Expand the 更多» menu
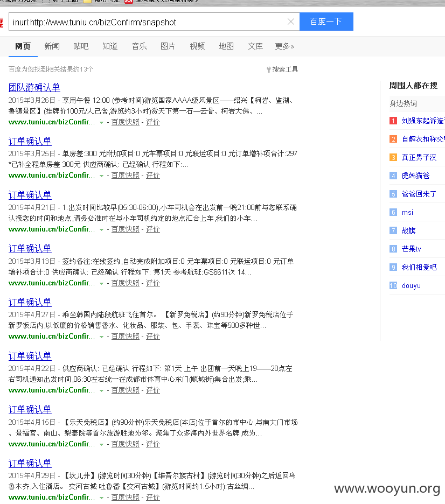The image size is (445, 504). click(284, 46)
